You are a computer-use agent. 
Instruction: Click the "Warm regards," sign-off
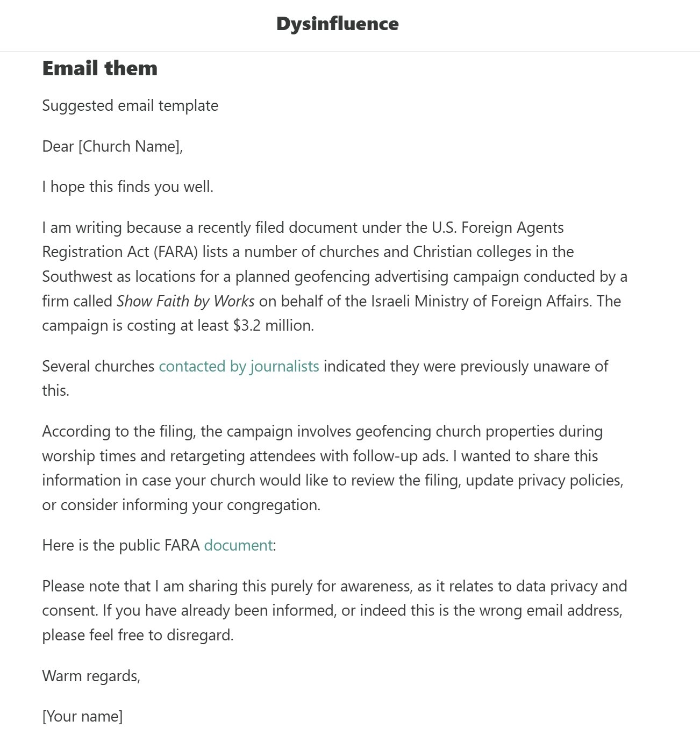click(91, 676)
